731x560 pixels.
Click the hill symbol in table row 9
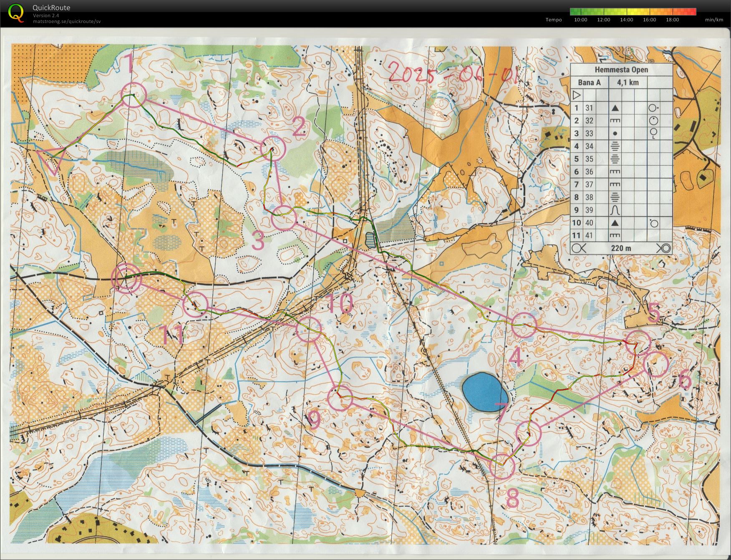point(615,210)
